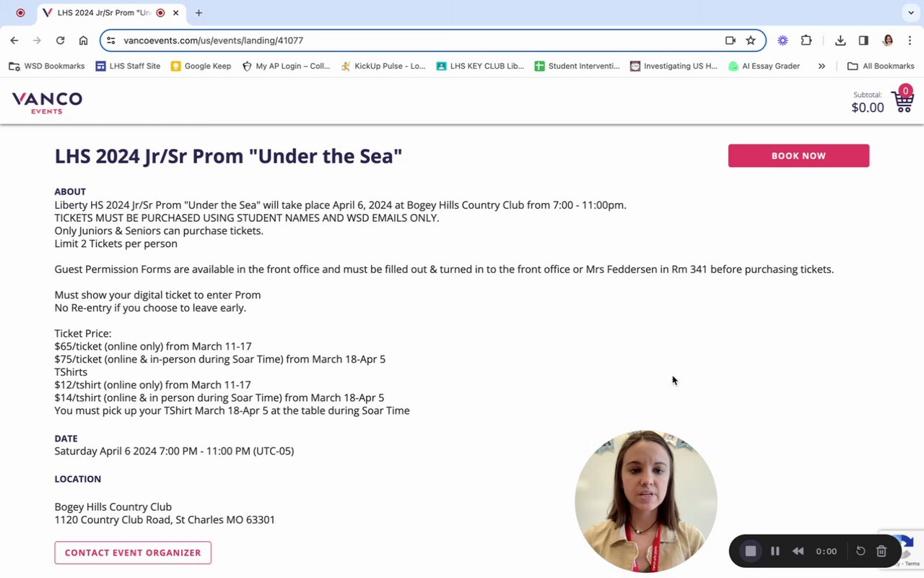Stop the screen recording
The image size is (924, 578).
[751, 551]
